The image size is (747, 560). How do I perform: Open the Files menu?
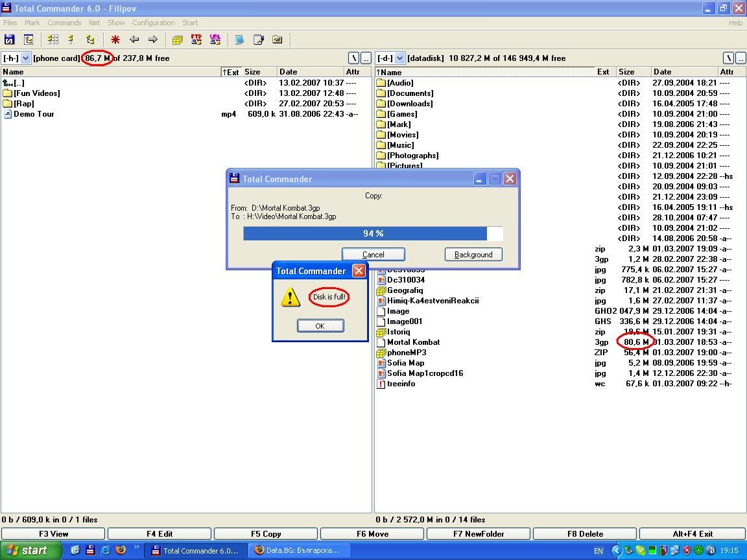(10, 23)
